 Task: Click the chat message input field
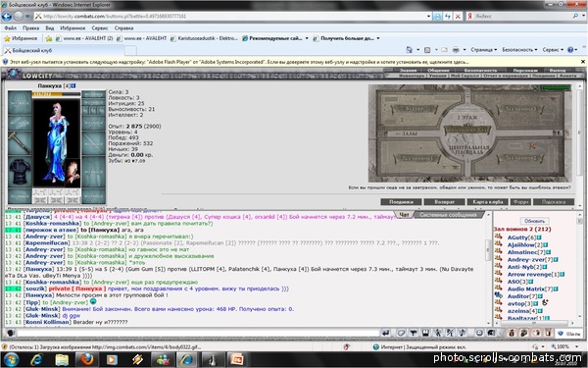pos(198,333)
